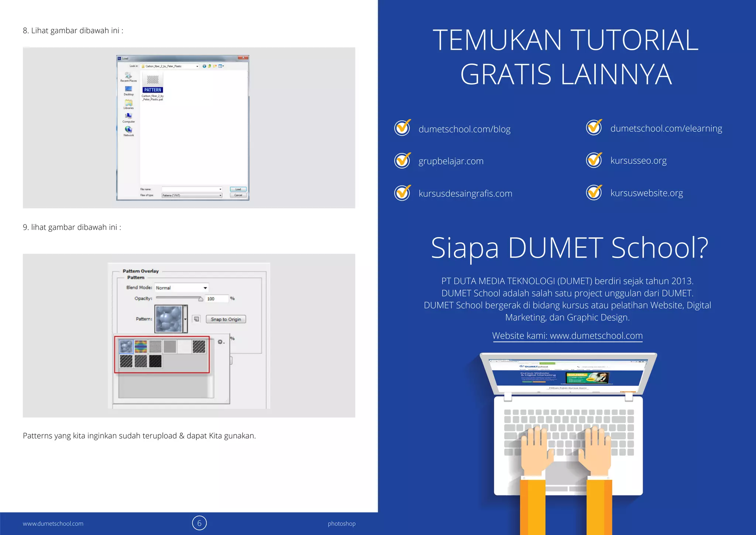The image size is (756, 535).
Task: Click the Snap to Origin button
Action: click(226, 319)
